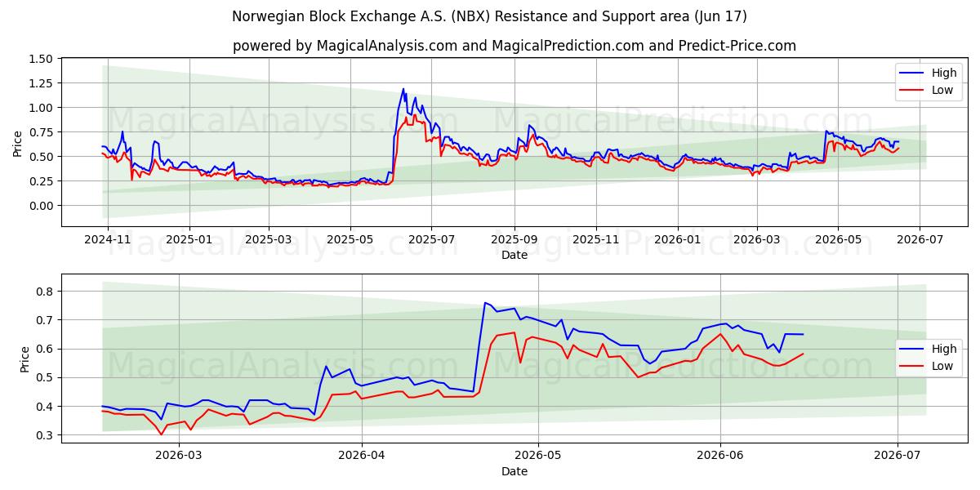Click the '1.25' y-axis tick label

[41, 83]
